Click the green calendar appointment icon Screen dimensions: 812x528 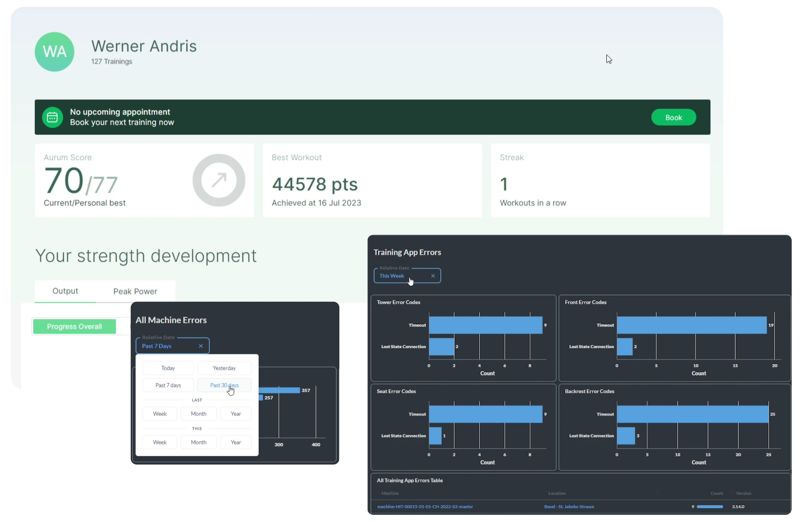click(52, 117)
